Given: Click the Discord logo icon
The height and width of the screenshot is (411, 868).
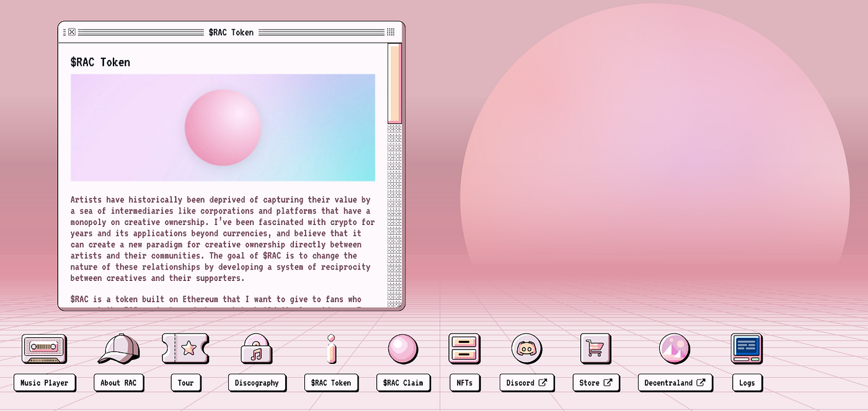Looking at the screenshot, I should click(527, 348).
